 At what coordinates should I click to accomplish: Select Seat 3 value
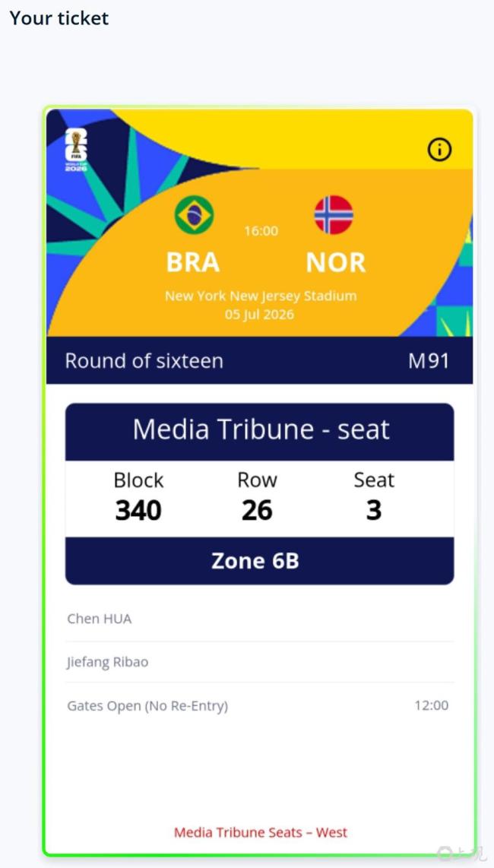click(374, 511)
